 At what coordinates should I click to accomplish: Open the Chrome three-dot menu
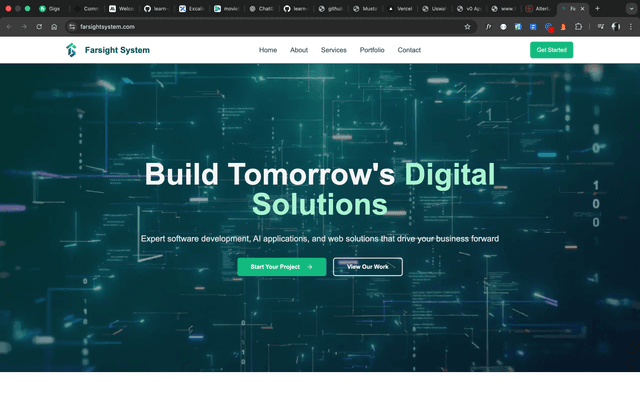pos(630,27)
